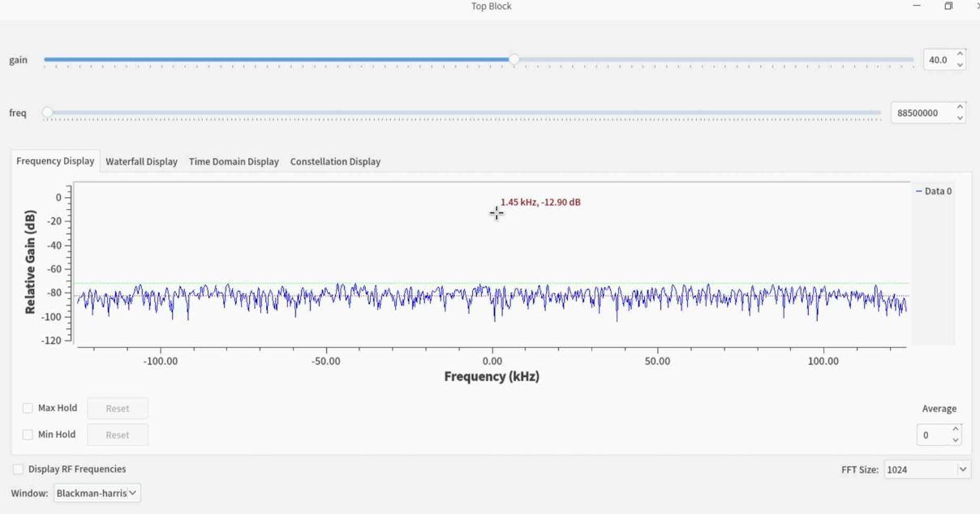Click Reset button beside Min Hold
The image size is (980, 514).
tap(118, 435)
